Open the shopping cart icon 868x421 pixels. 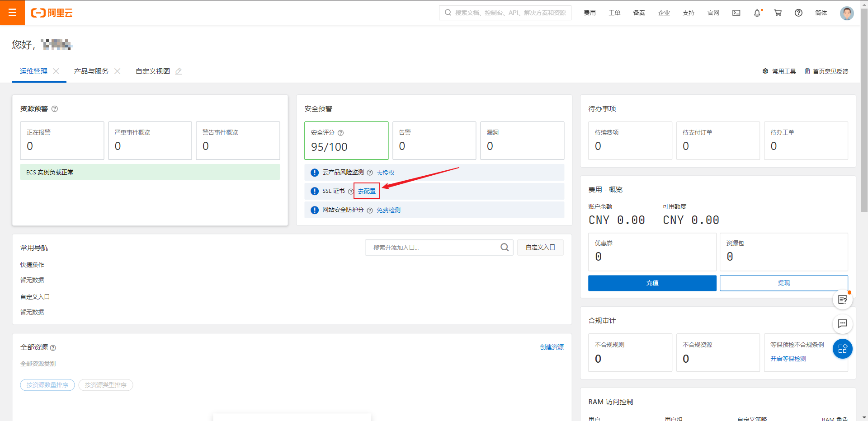778,13
